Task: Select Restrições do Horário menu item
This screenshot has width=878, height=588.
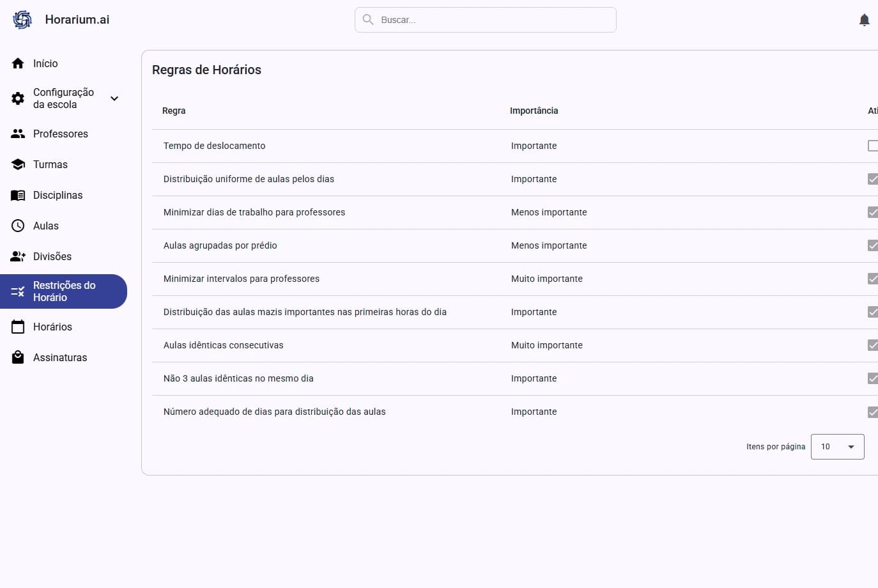Action: pyautogui.click(x=63, y=291)
